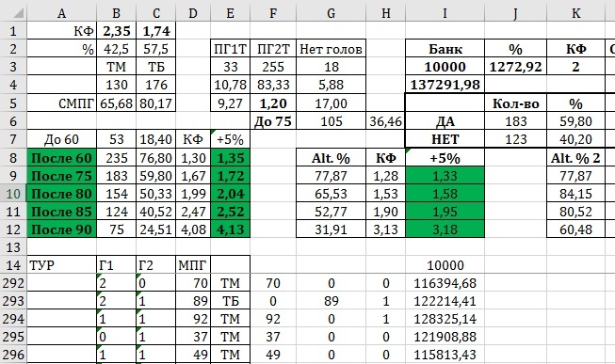Select cell with value 83,33
This screenshot has width=615, height=364.
[273, 85]
